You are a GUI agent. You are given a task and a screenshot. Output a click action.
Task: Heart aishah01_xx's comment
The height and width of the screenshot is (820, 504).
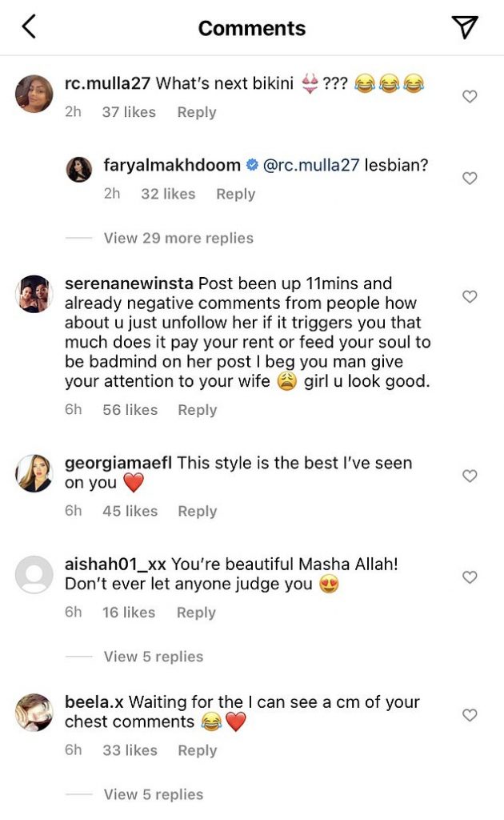pyautogui.click(x=470, y=577)
